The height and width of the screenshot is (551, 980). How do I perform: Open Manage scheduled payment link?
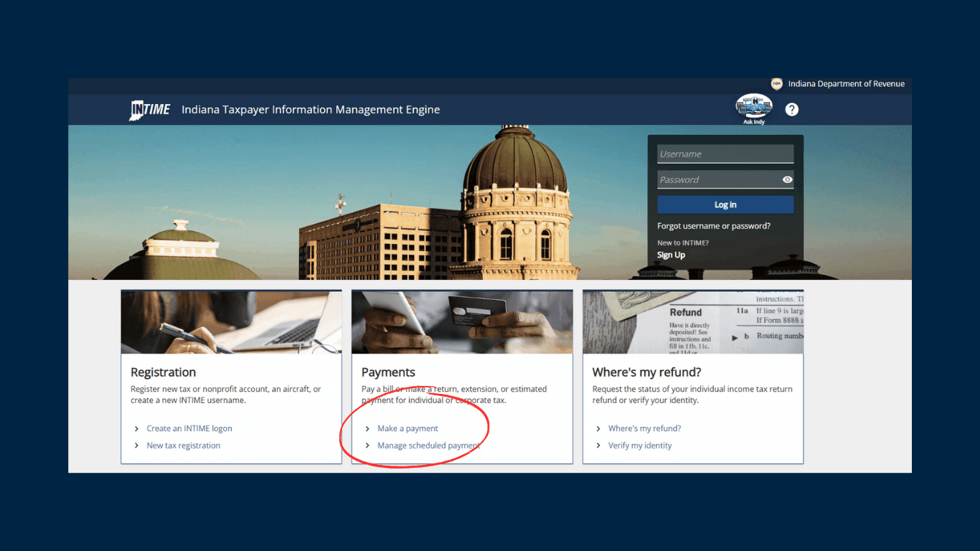click(428, 446)
